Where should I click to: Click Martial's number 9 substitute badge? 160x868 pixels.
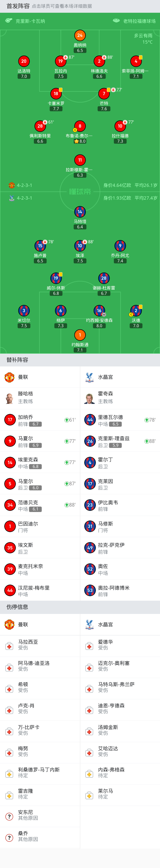(x=10, y=441)
